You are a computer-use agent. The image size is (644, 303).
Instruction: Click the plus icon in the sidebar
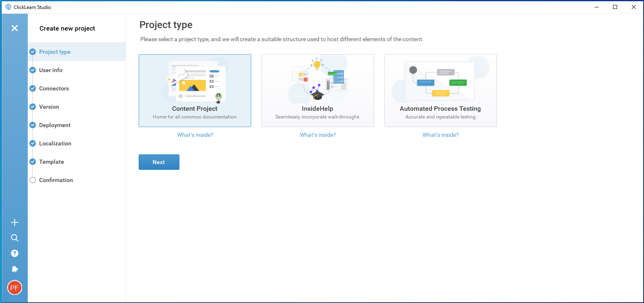pyautogui.click(x=15, y=222)
